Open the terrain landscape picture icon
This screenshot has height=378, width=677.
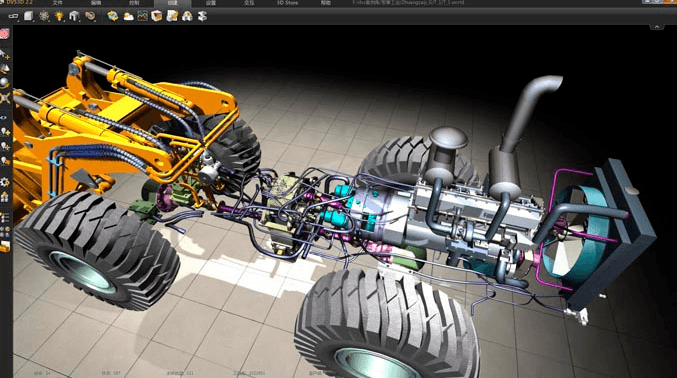click(x=142, y=16)
